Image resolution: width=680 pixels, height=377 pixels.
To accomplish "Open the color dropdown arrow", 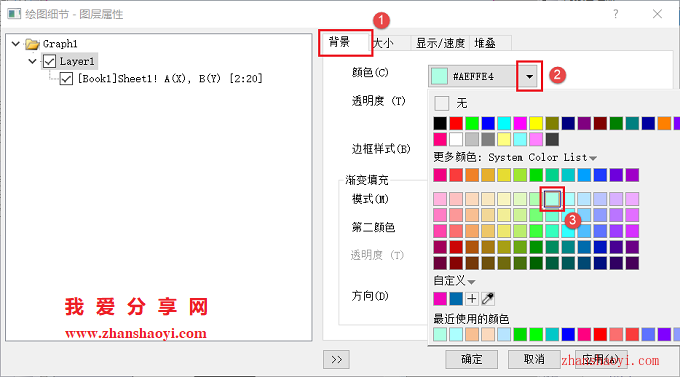I will click(x=529, y=76).
